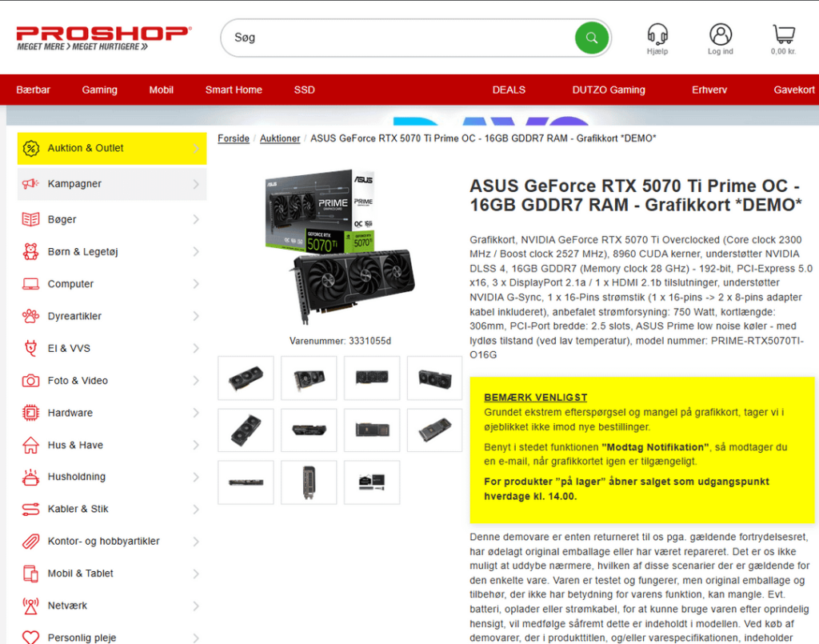
Task: Click the Børn & Legetøj teddy bear icon
Action: [x=31, y=252]
